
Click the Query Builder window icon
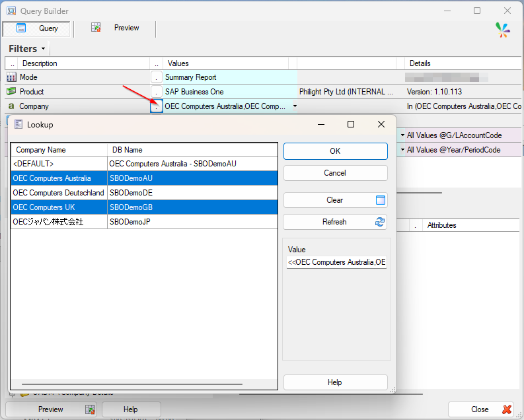coord(11,11)
